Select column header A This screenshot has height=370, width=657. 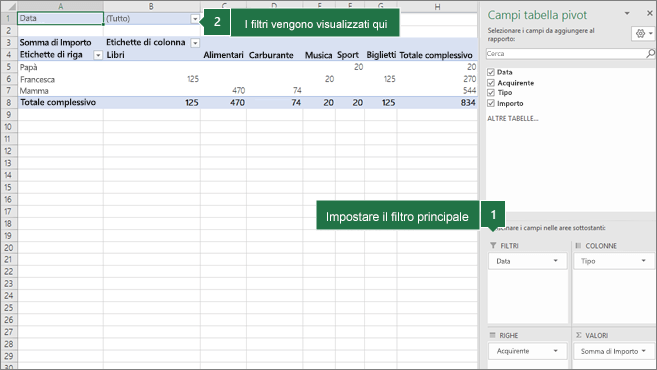61,6
